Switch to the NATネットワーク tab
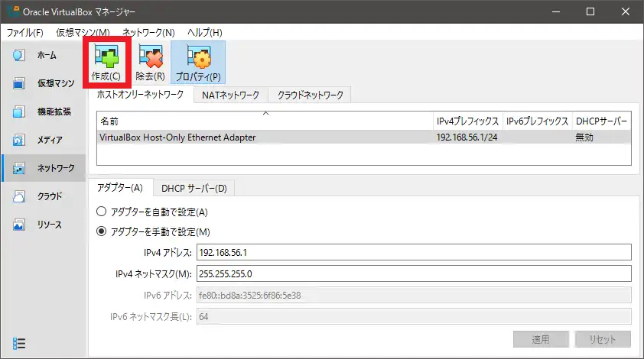The width and height of the screenshot is (644, 359). pos(230,95)
